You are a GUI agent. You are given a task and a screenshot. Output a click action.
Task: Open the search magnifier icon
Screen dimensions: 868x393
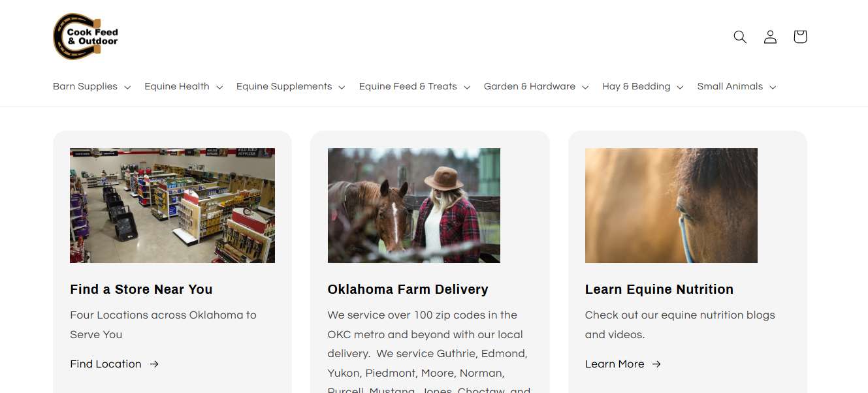click(x=740, y=37)
